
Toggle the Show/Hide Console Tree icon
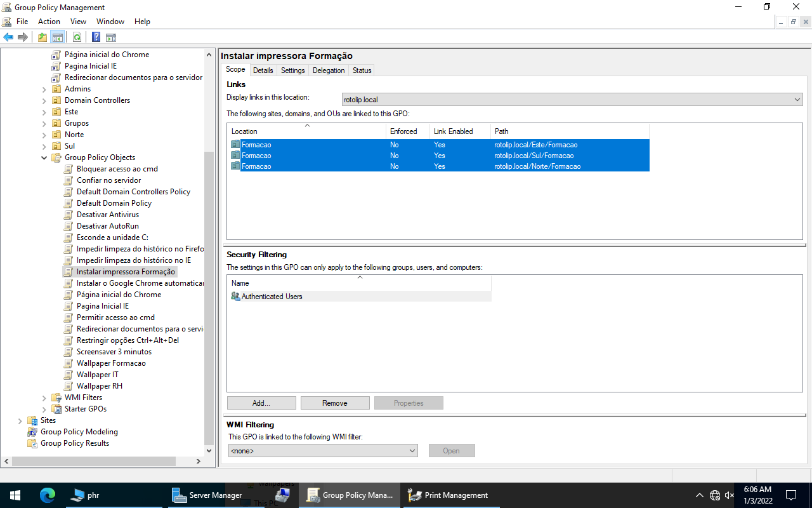coord(58,37)
